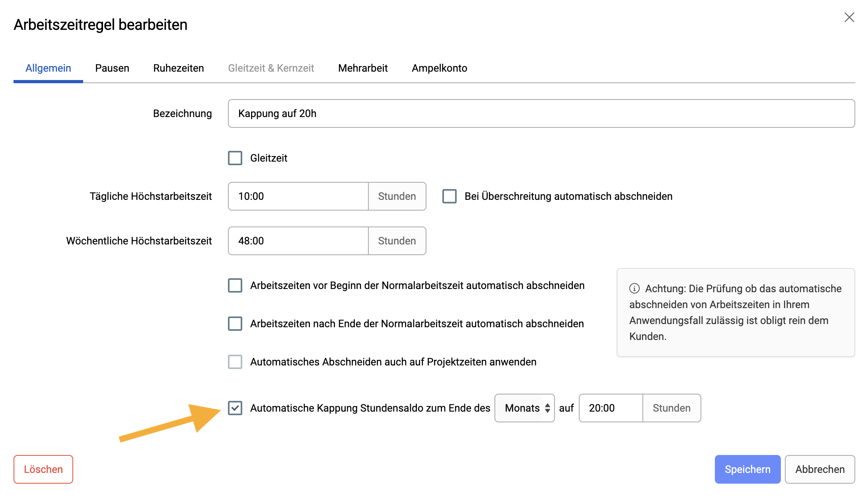Open the Monats period dropdown

pyautogui.click(x=525, y=408)
